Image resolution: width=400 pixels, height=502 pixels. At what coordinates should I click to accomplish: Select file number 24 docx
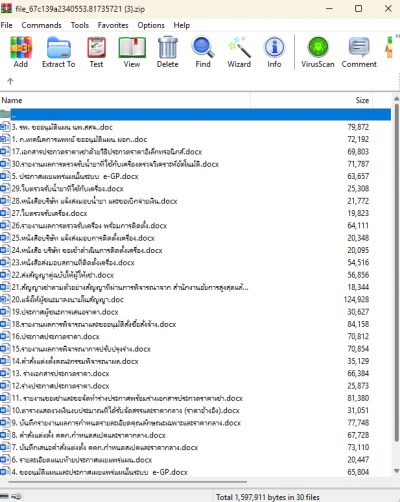[195, 250]
